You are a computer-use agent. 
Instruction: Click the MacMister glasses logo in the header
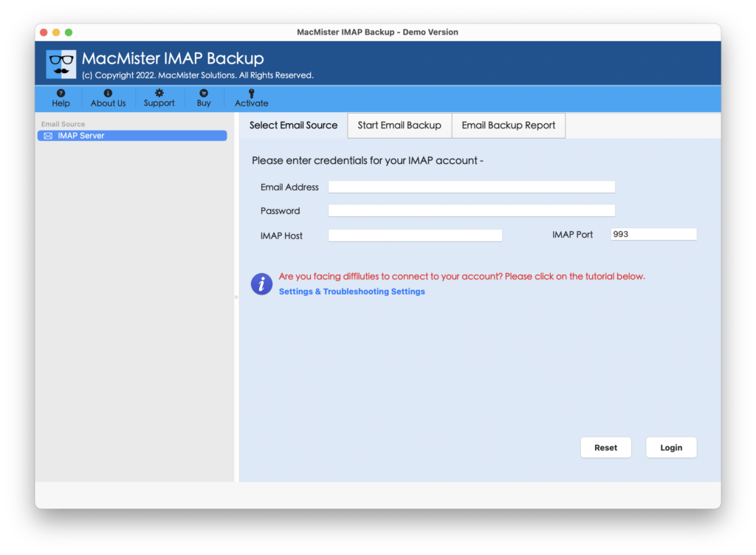click(60, 63)
